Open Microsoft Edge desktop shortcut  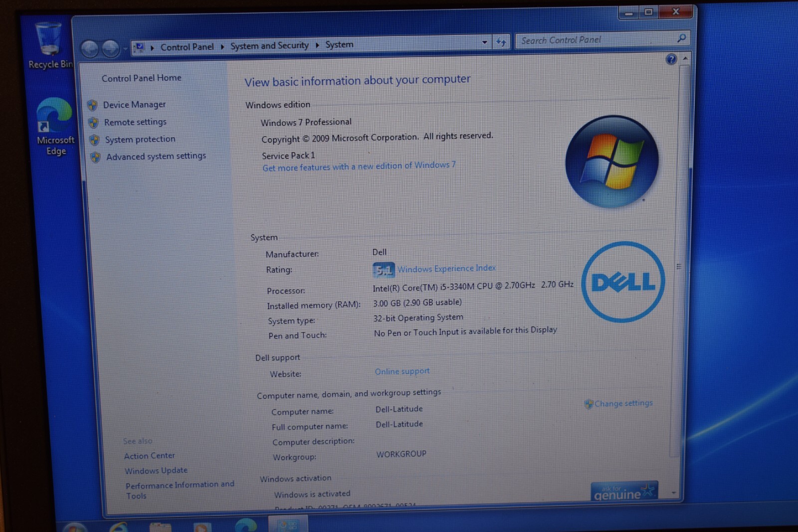coord(55,127)
